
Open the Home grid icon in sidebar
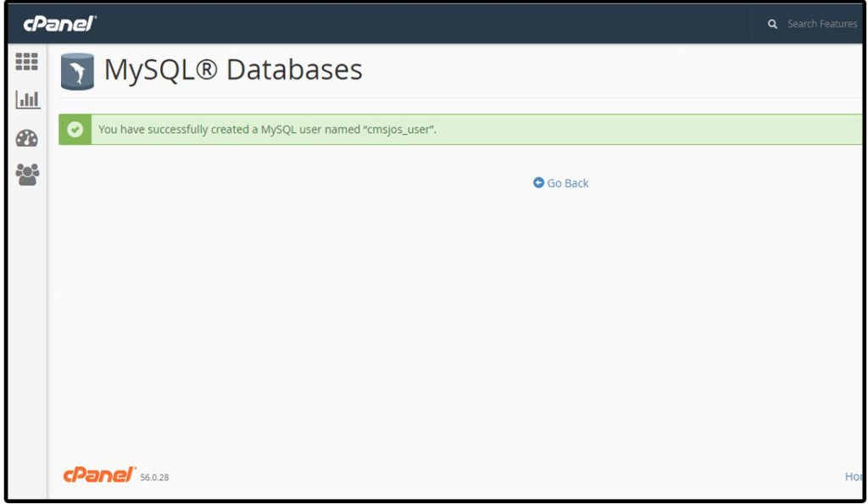point(27,62)
